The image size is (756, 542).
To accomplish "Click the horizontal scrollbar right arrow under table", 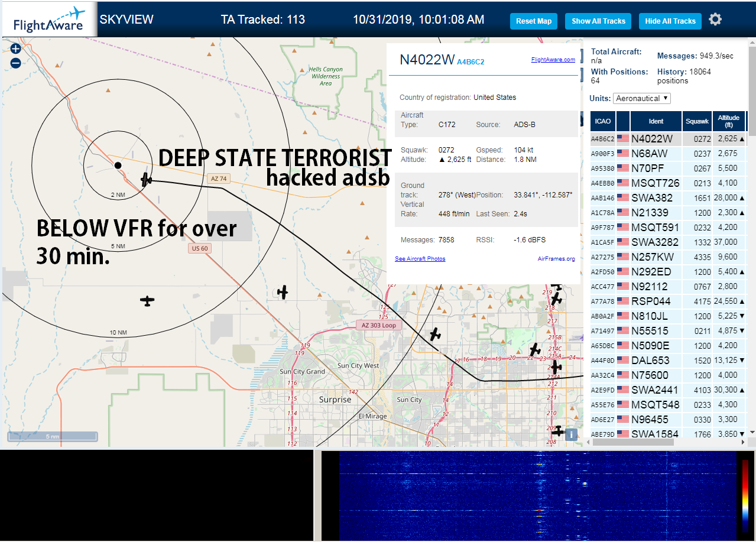I will click(743, 442).
